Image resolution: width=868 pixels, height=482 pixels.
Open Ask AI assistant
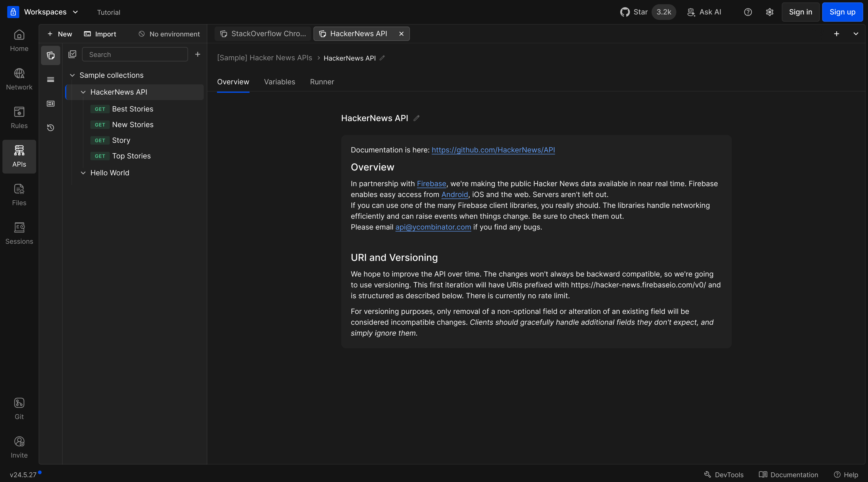[704, 12]
